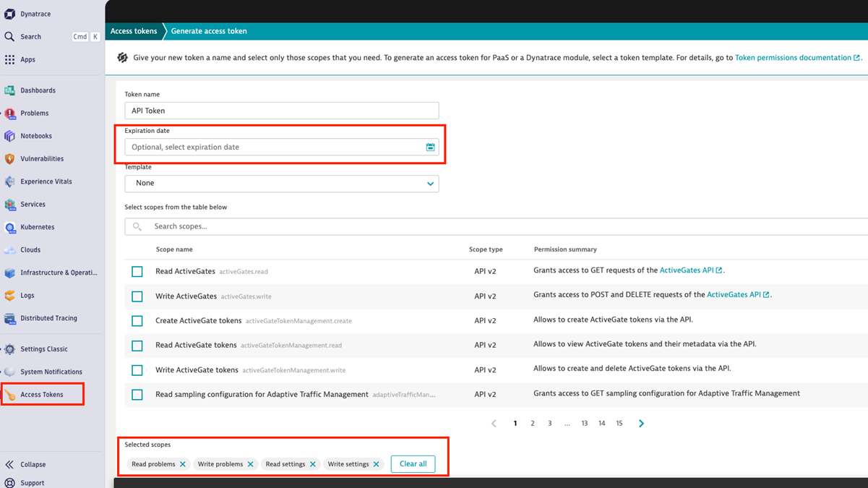Image resolution: width=868 pixels, height=488 pixels.
Task: Click the Distributed Tracing icon
Action: 9,318
